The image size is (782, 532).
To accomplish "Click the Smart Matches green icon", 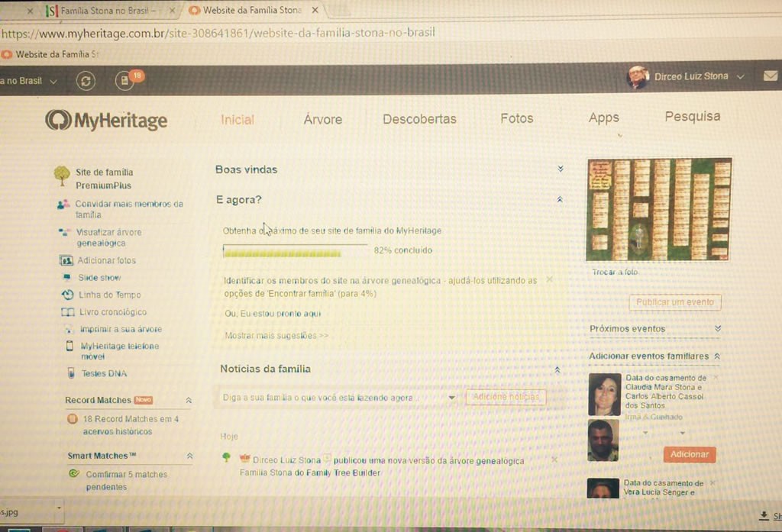I will (74, 474).
